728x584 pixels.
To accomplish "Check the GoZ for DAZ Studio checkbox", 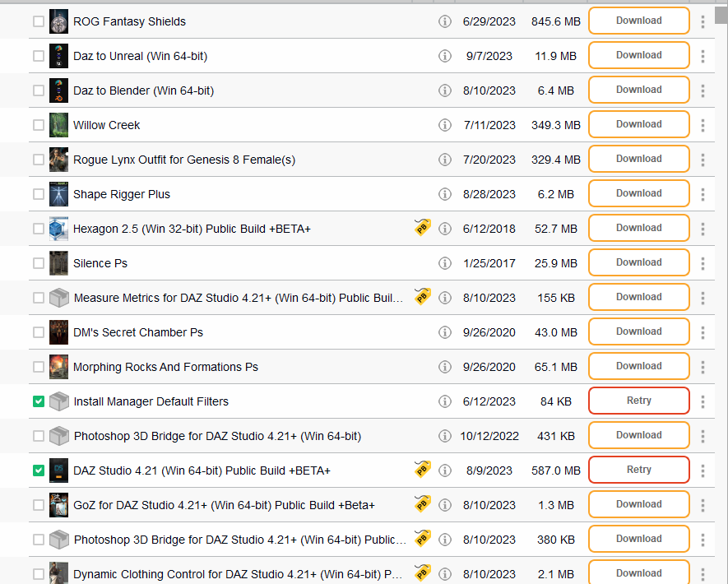I will click(39, 505).
